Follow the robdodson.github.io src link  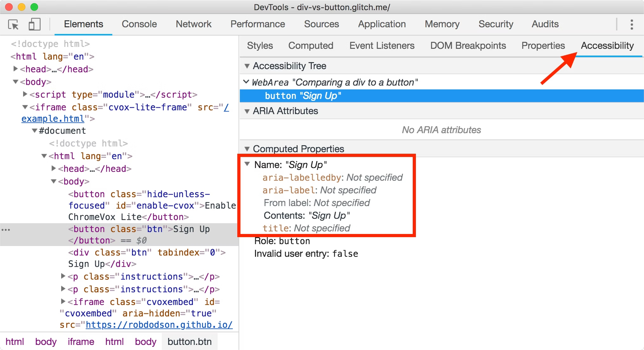tap(159, 325)
